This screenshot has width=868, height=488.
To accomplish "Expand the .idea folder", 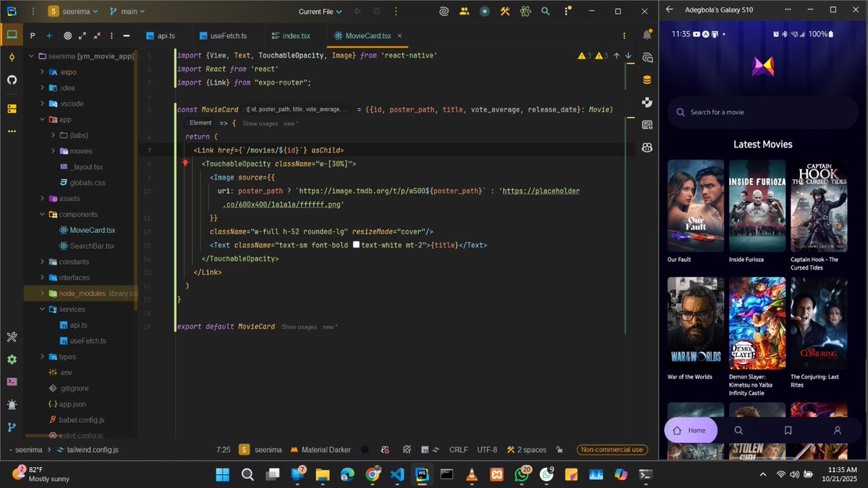I will pos(43,88).
